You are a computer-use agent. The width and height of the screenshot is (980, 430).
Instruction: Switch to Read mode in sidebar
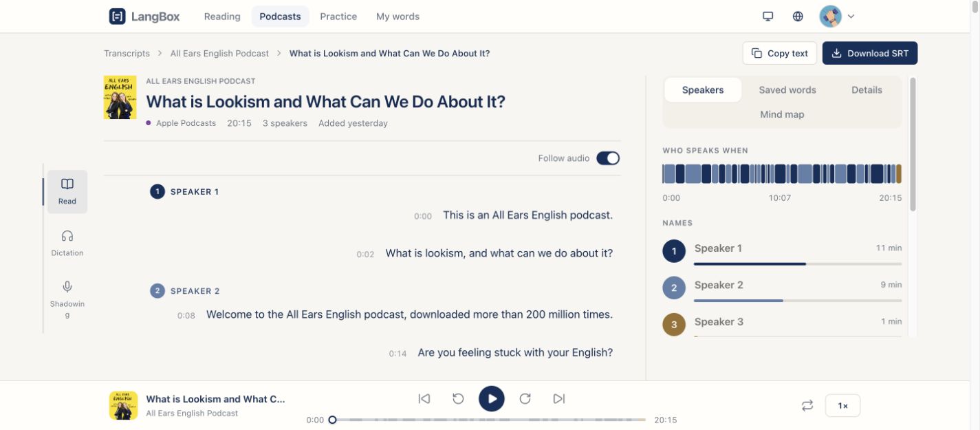point(67,191)
